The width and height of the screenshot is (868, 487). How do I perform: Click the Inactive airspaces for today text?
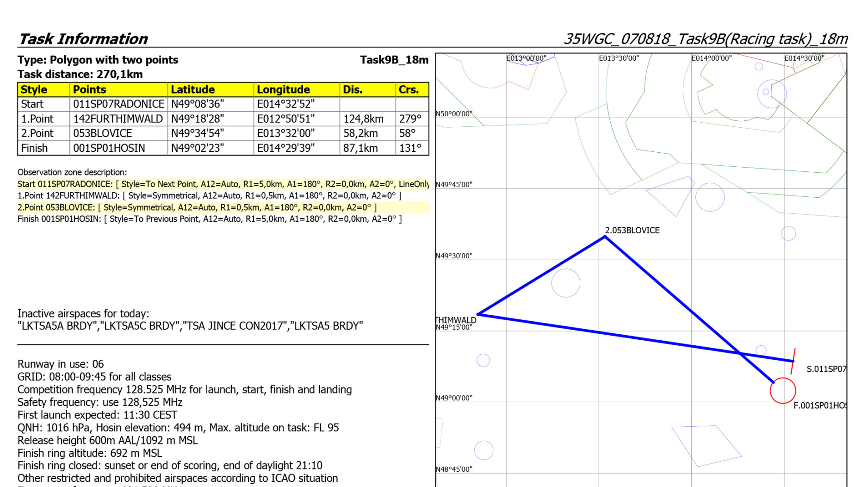tap(83, 313)
